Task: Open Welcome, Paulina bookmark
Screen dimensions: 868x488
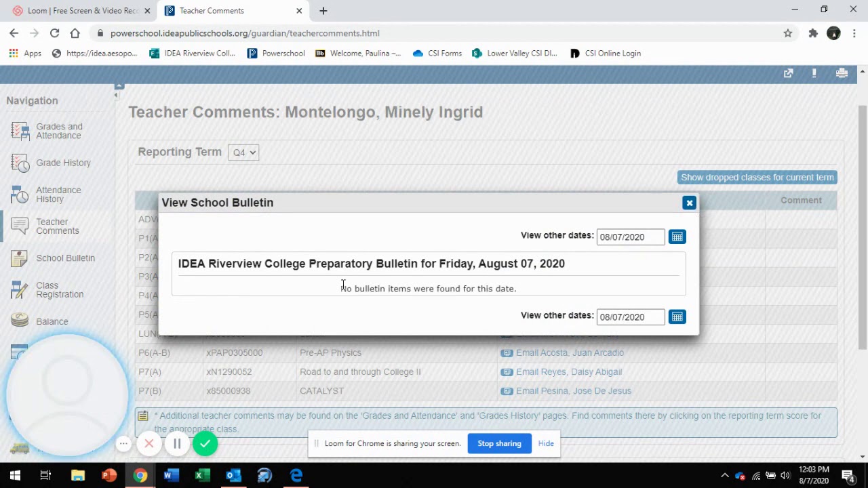Action: (x=358, y=53)
